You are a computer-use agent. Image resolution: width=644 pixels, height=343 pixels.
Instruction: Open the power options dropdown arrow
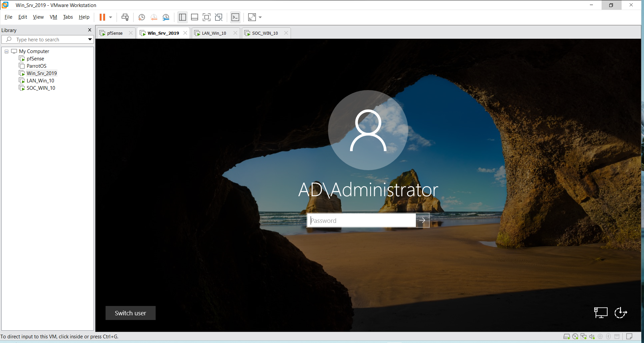(111, 17)
